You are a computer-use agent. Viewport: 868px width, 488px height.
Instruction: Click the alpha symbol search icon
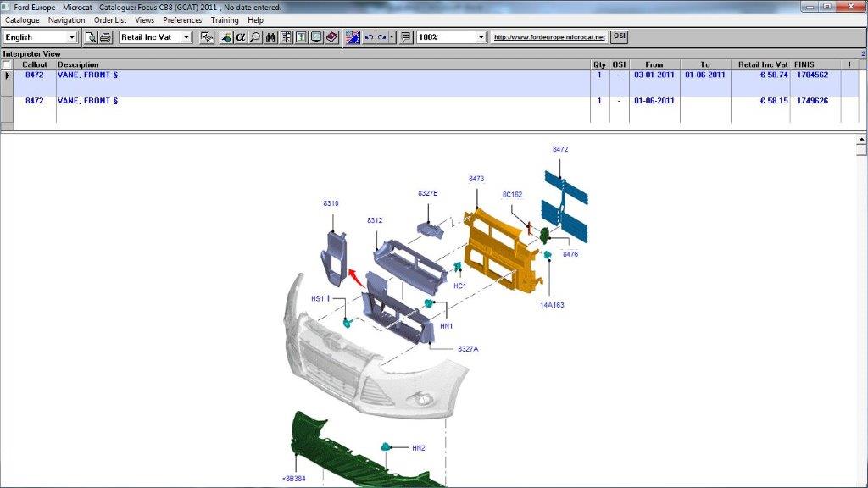(x=240, y=37)
